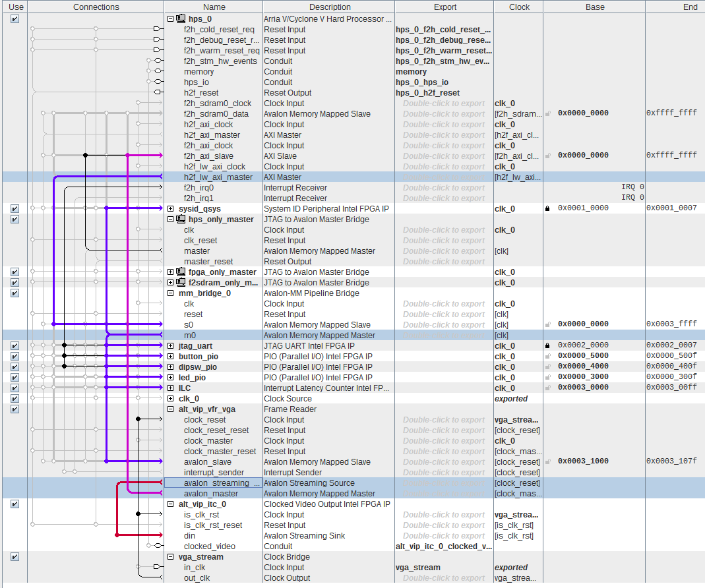This screenshot has width=705, height=588.
Task: Collapse the hps_only_master component
Action: (x=170, y=220)
